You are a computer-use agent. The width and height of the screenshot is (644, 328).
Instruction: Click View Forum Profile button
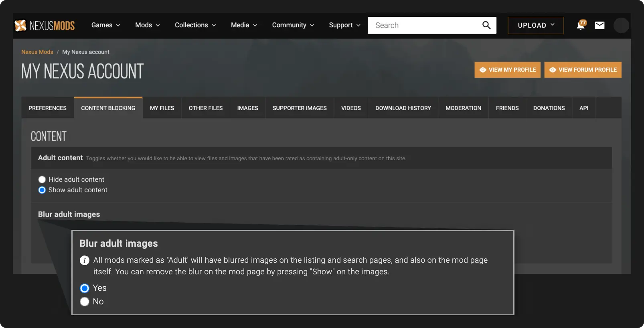583,70
